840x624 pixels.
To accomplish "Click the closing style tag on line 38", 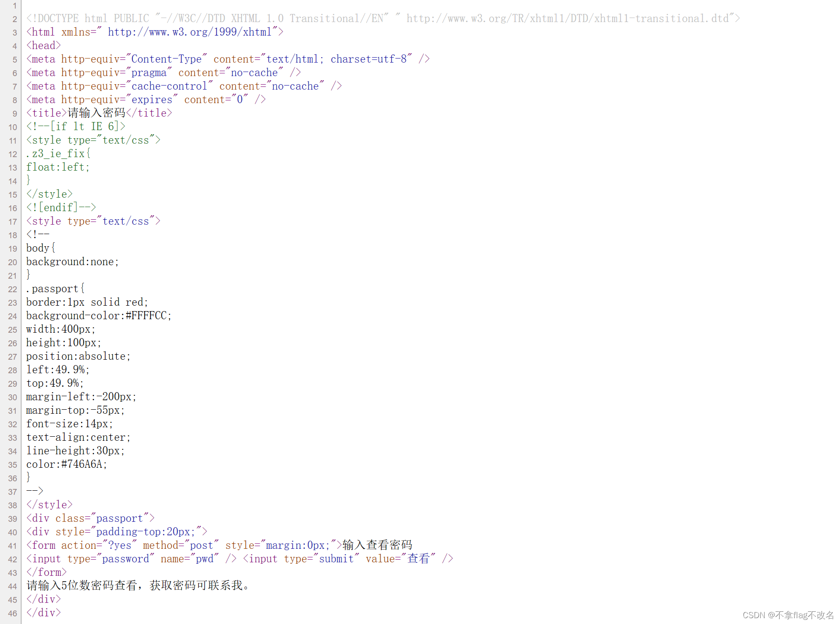I will pyautogui.click(x=49, y=504).
